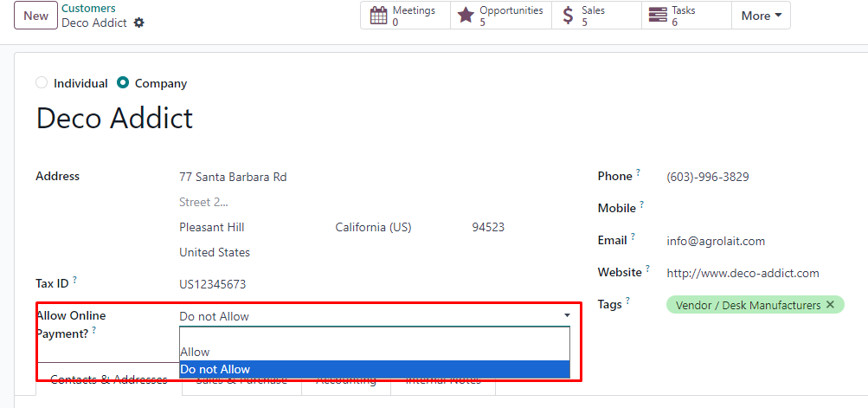Click the Allow Online Payment help question mark

pos(94,330)
